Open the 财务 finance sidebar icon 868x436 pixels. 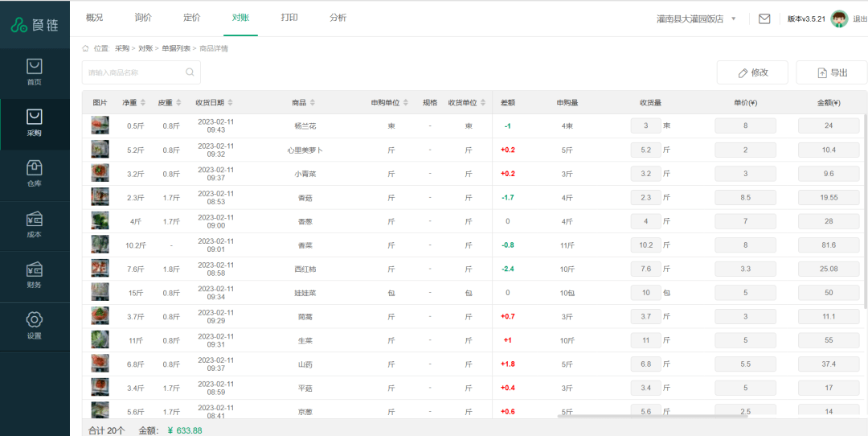(34, 269)
